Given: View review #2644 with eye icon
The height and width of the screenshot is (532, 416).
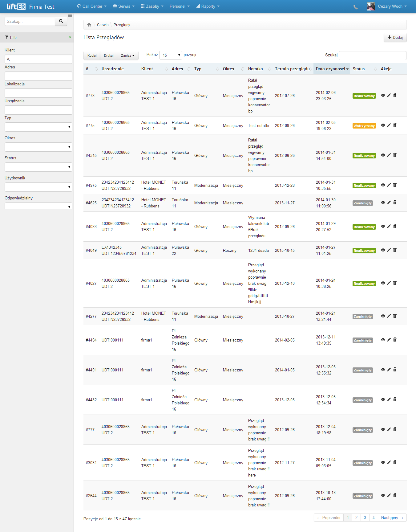Looking at the screenshot, I should [383, 495].
